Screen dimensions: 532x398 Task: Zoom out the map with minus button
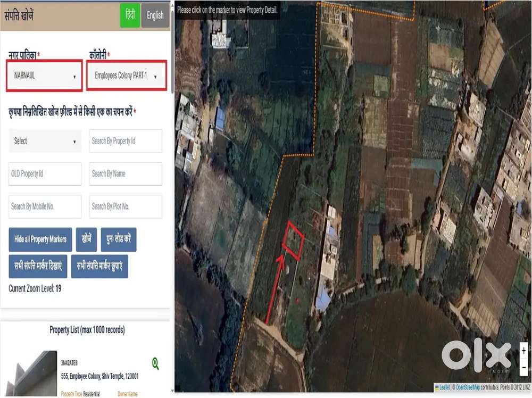[x=524, y=367]
